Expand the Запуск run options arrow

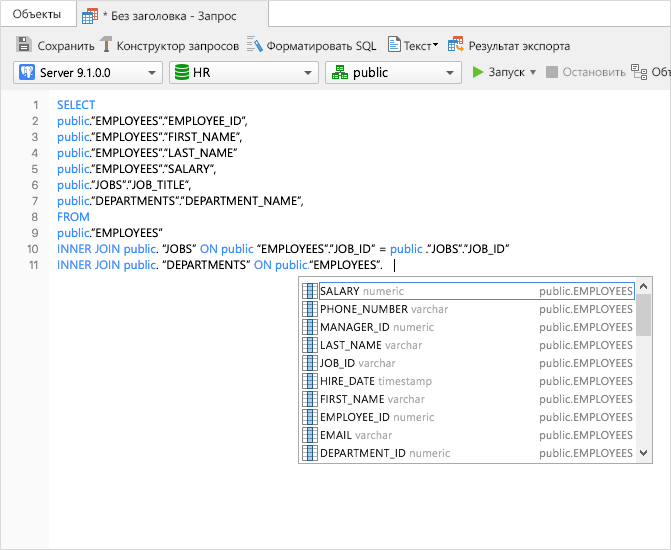point(533,72)
